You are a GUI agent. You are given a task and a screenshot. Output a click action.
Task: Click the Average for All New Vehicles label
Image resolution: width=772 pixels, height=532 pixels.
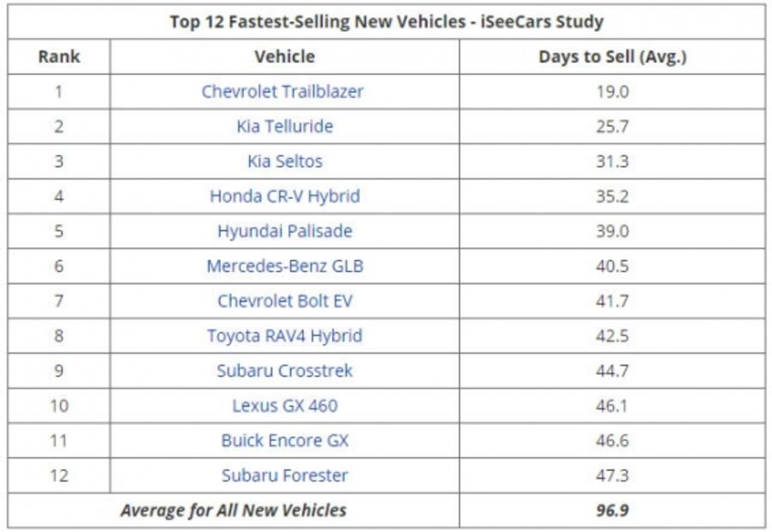click(x=233, y=511)
